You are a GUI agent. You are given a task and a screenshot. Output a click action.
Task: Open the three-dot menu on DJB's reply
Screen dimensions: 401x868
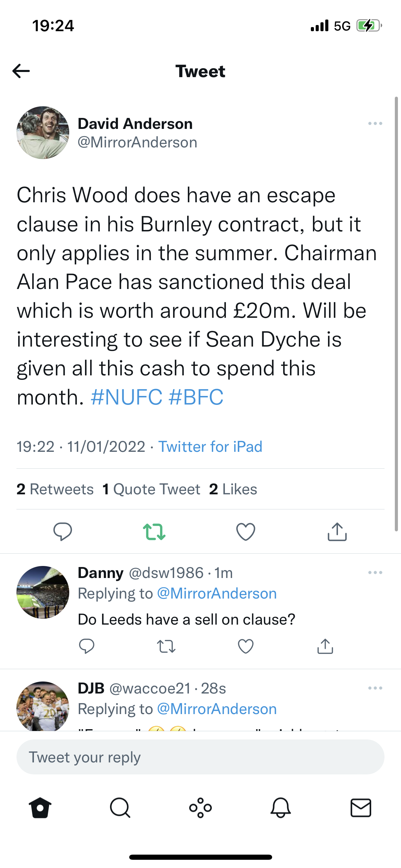click(375, 688)
